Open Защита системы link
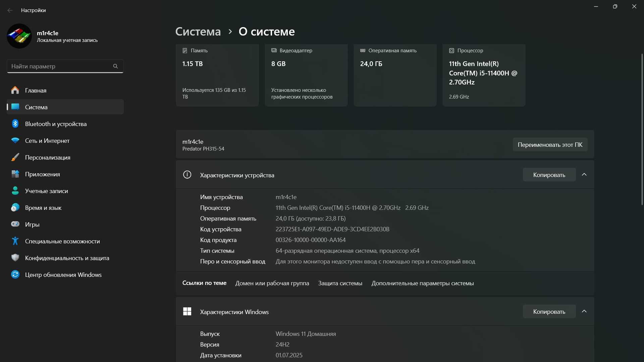The width and height of the screenshot is (644, 362). 340,283
